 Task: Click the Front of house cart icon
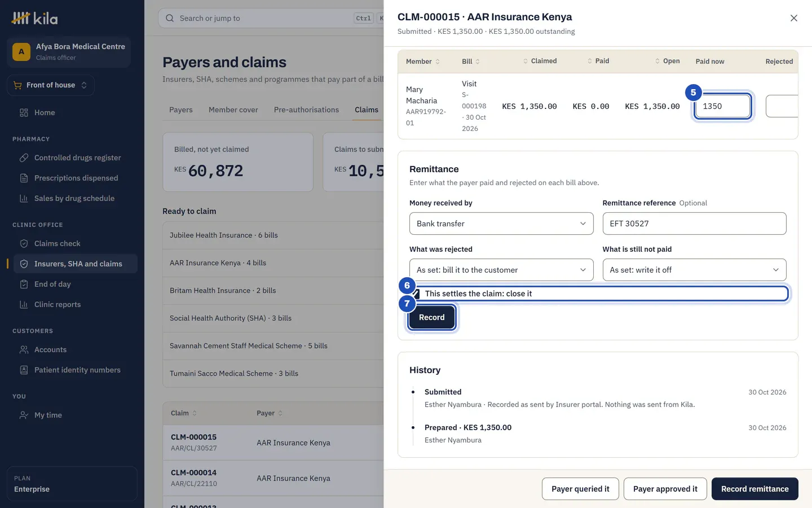click(17, 85)
